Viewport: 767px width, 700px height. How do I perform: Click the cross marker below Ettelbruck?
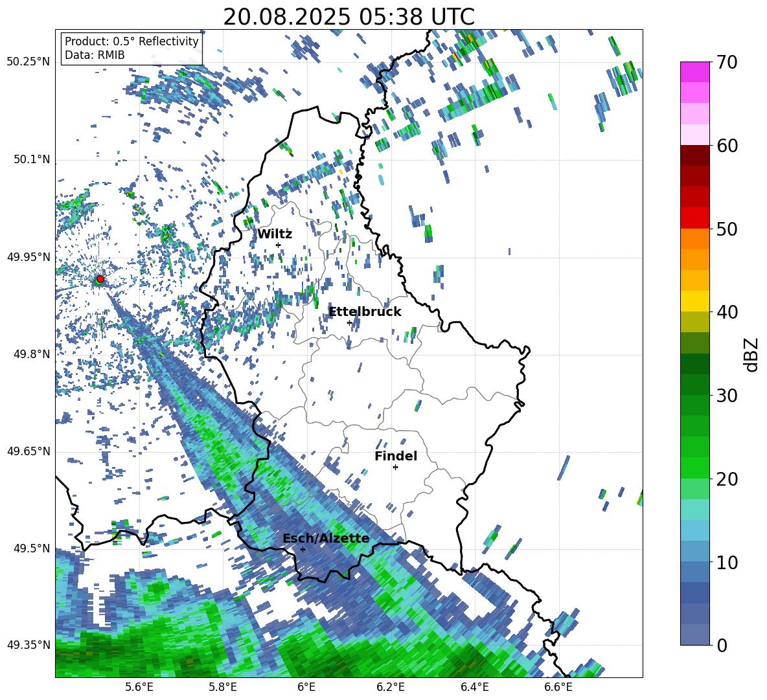tap(349, 322)
